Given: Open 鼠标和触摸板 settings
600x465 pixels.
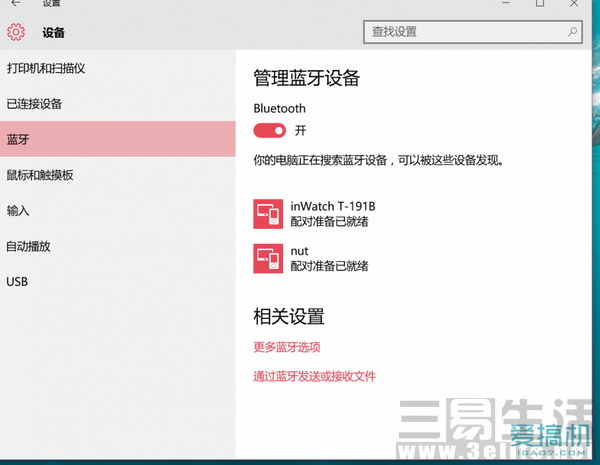Looking at the screenshot, I should pyautogui.click(x=40, y=175).
